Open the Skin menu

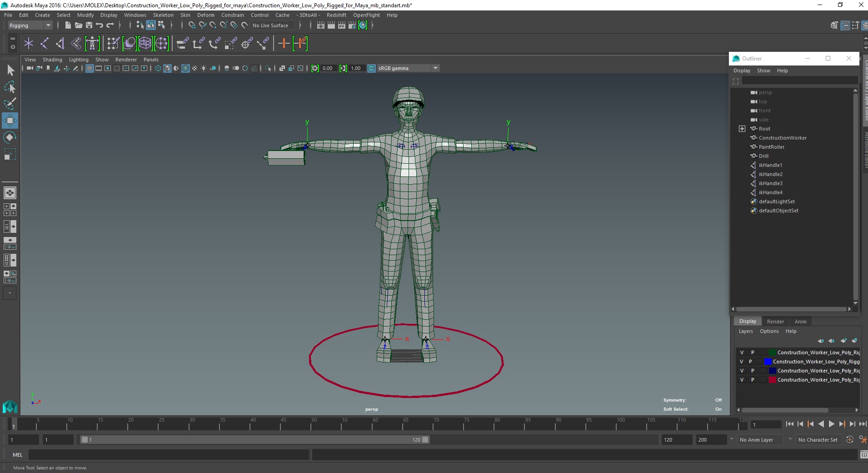(x=185, y=15)
